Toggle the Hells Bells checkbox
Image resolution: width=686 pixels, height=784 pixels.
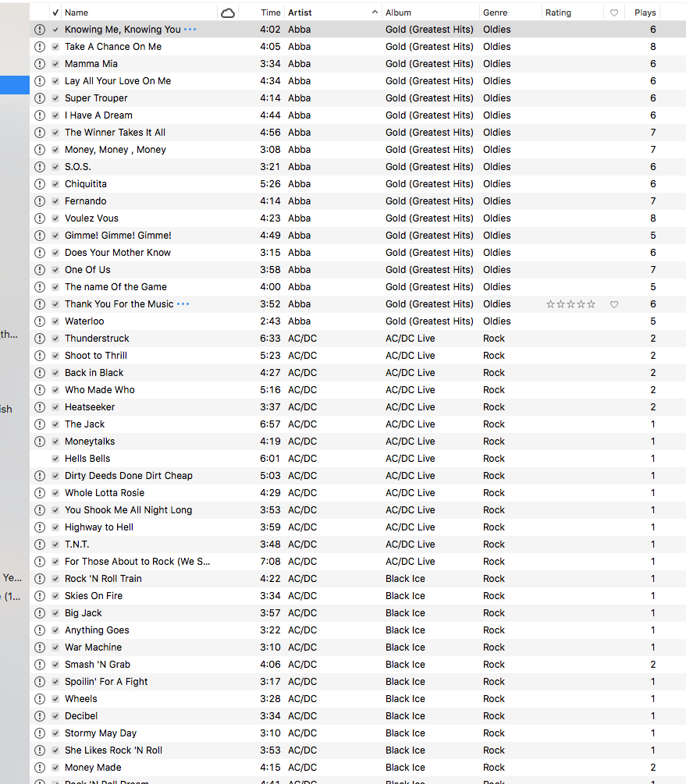pos(55,459)
